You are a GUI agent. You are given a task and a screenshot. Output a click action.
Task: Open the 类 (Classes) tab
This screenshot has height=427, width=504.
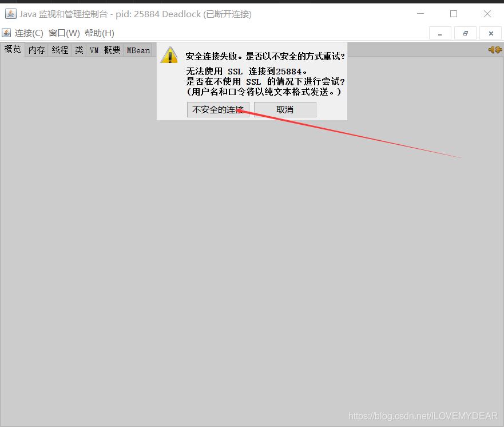(x=79, y=50)
